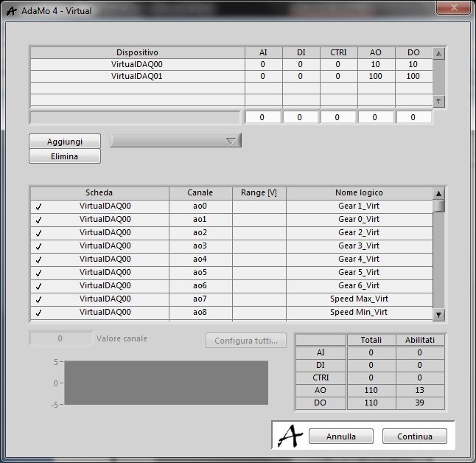Screen dimensions: 476x463
Task: Disable the ao3 channel checkmark
Action: (x=38, y=247)
